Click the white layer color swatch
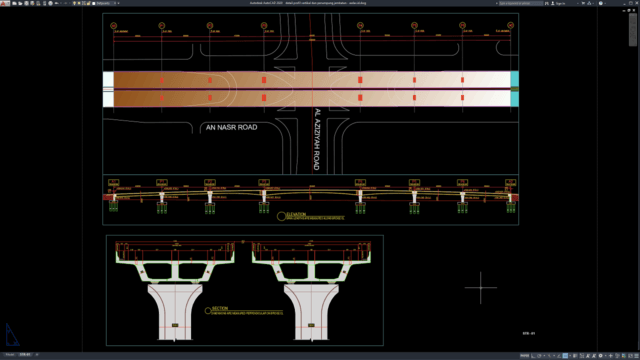Viewport: 640px width, 360px height. click(93, 3)
